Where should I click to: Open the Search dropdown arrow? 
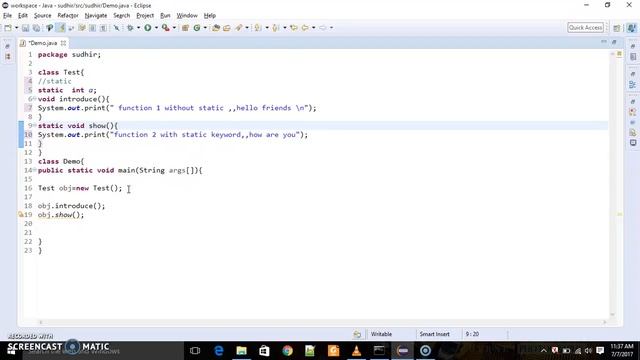pos(247,28)
